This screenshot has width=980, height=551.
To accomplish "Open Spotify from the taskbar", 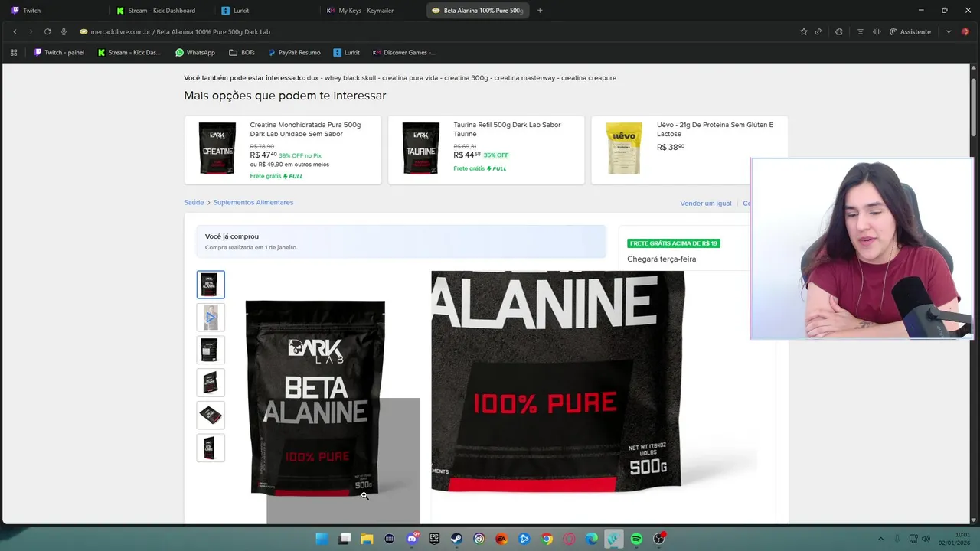I will coord(636,539).
